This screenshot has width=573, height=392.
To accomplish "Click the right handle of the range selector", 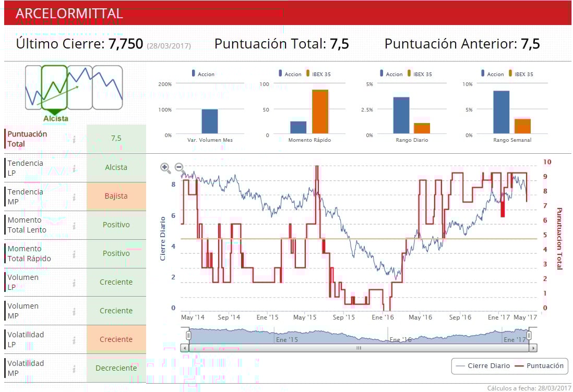I will click(x=529, y=335).
